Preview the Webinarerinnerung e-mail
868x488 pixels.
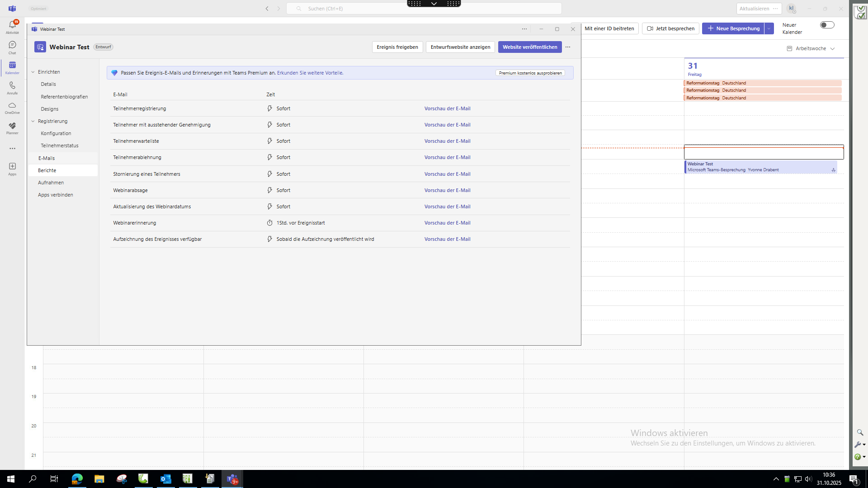pyautogui.click(x=447, y=223)
